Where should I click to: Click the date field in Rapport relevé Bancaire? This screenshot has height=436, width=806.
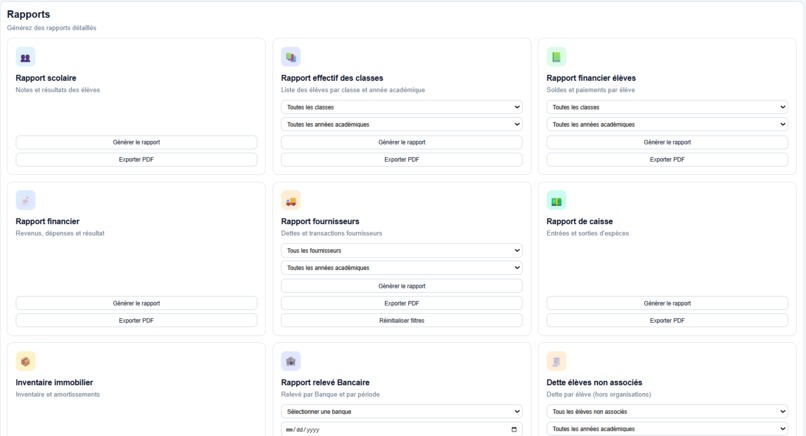click(x=401, y=429)
